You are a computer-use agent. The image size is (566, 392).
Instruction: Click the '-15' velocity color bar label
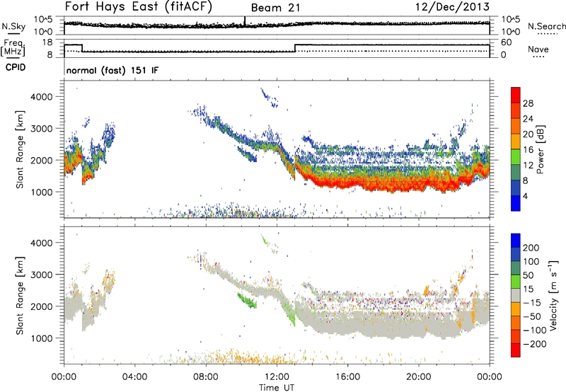click(533, 303)
